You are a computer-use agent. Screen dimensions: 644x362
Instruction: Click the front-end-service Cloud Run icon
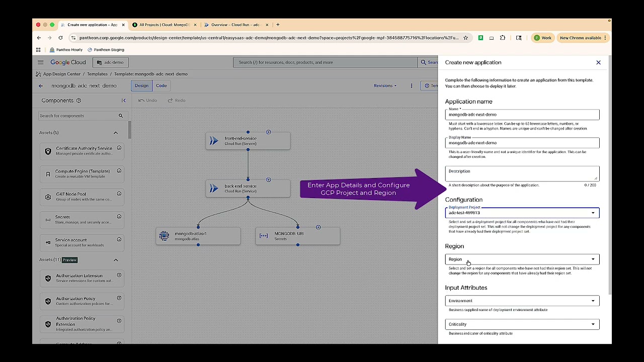pyautogui.click(x=214, y=141)
